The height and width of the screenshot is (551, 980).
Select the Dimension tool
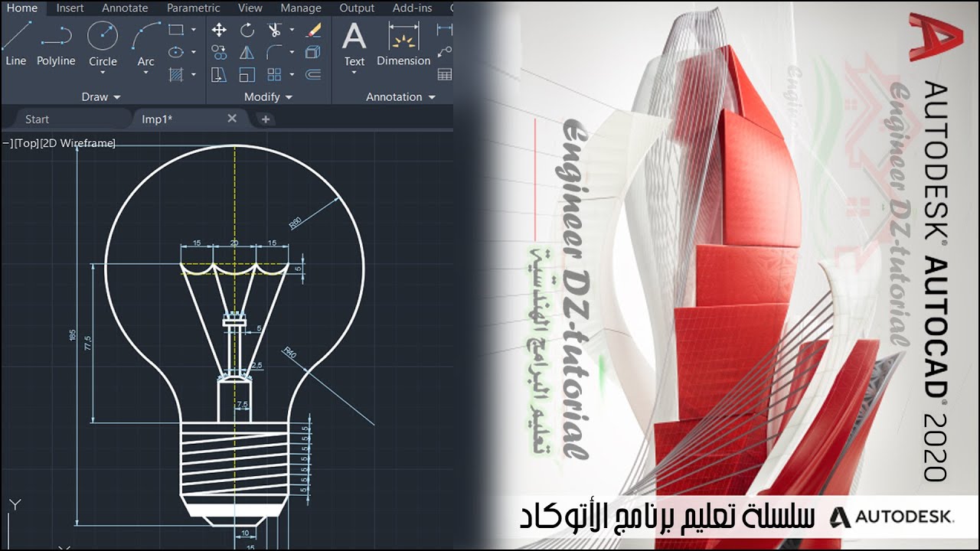[x=403, y=44]
